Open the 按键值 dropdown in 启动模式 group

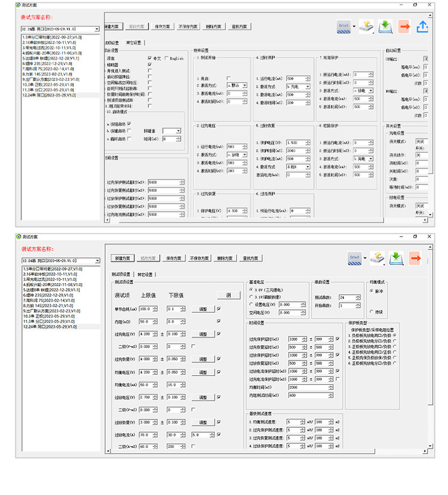tap(179, 131)
